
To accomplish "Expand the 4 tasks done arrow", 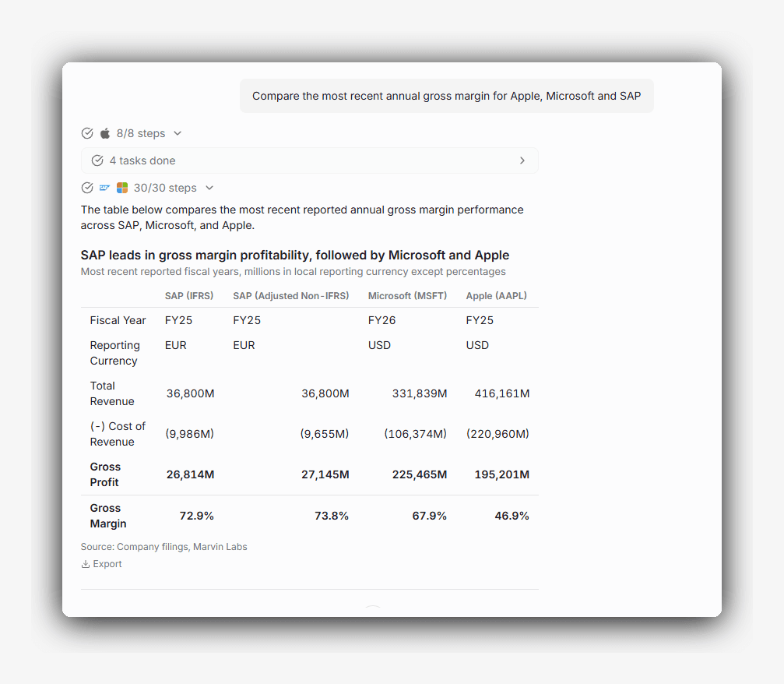I will click(x=522, y=160).
